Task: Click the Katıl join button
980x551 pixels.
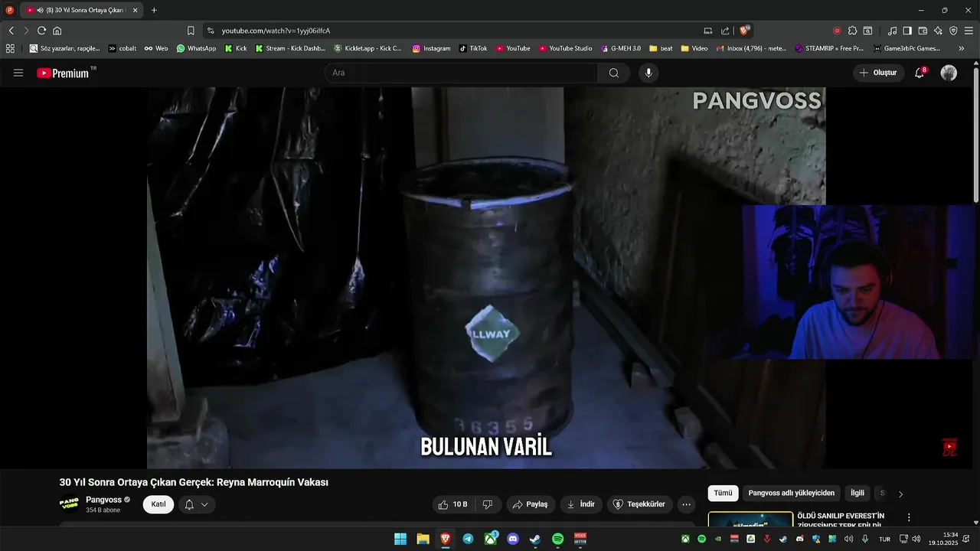Action: pyautogui.click(x=158, y=504)
